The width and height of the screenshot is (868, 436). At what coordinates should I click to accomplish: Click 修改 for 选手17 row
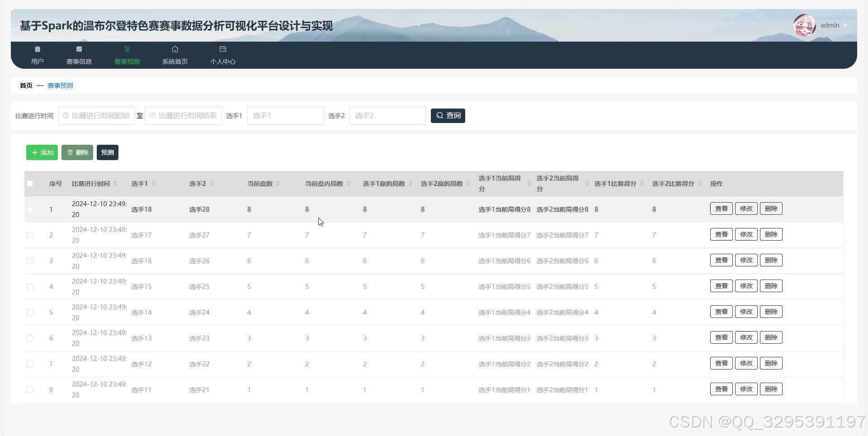746,235
